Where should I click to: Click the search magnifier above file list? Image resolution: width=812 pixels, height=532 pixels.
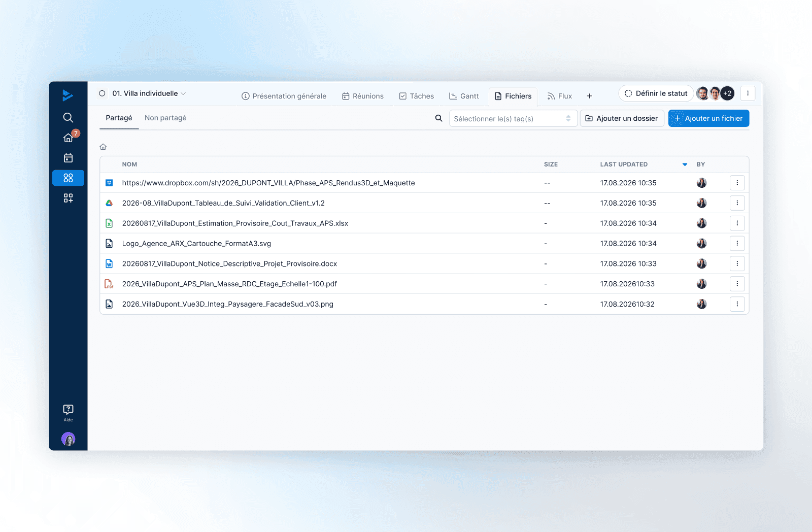(439, 118)
